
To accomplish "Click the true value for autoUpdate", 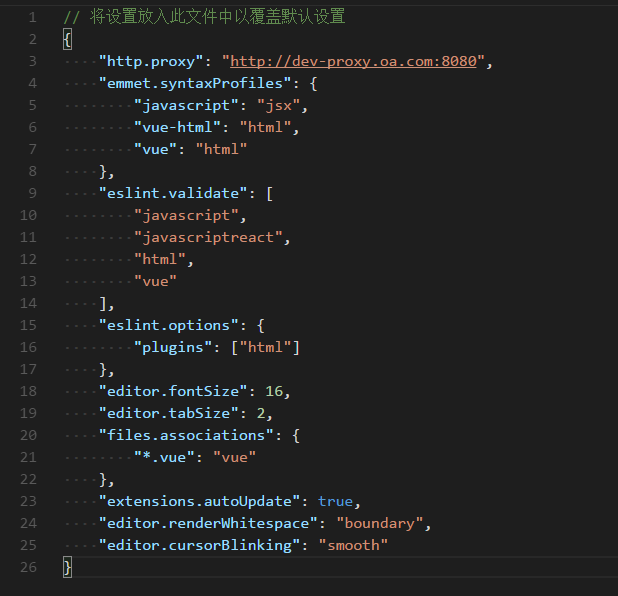I will click(x=336, y=501).
